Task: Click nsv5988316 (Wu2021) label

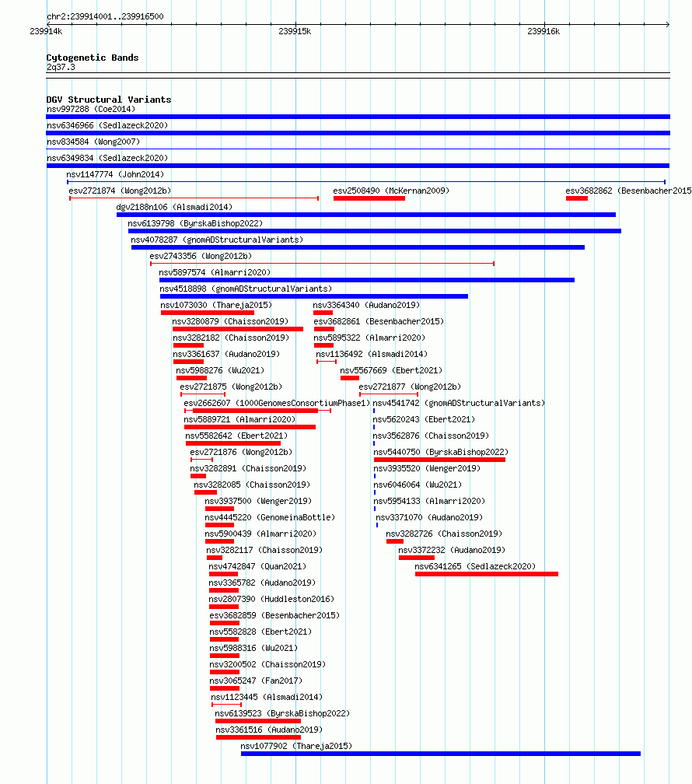Action: (253, 648)
